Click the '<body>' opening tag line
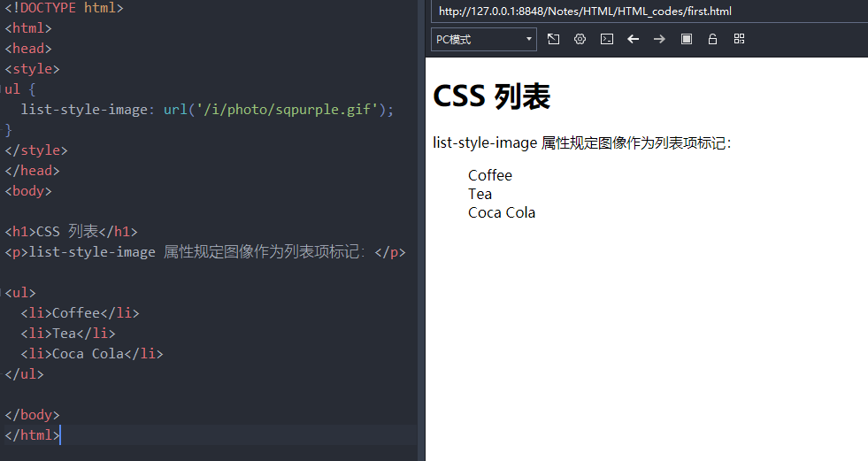The image size is (868, 461). pyautogui.click(x=28, y=191)
